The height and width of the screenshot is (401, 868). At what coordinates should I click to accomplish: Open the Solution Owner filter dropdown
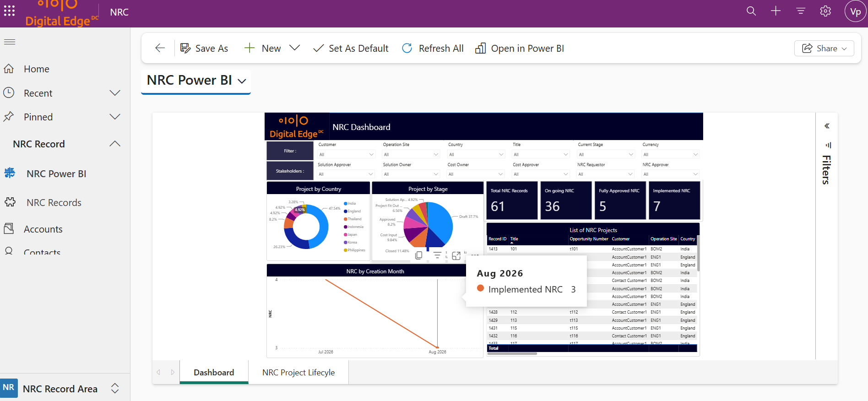click(411, 174)
